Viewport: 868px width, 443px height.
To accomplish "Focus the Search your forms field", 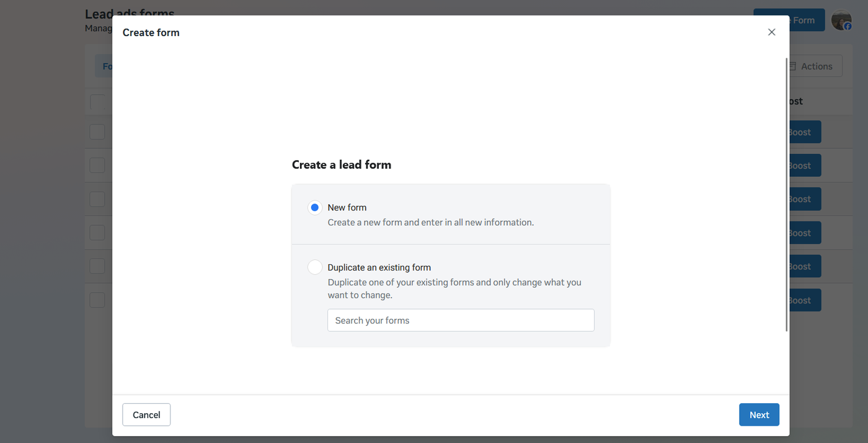I will pos(461,320).
